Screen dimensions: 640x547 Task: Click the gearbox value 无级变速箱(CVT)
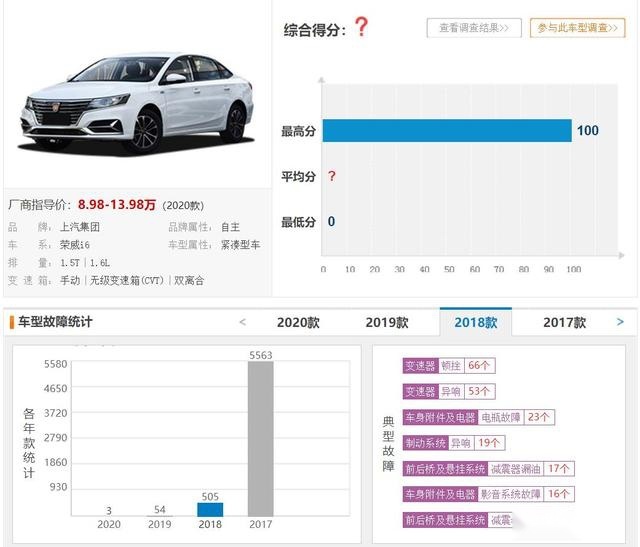(x=127, y=281)
